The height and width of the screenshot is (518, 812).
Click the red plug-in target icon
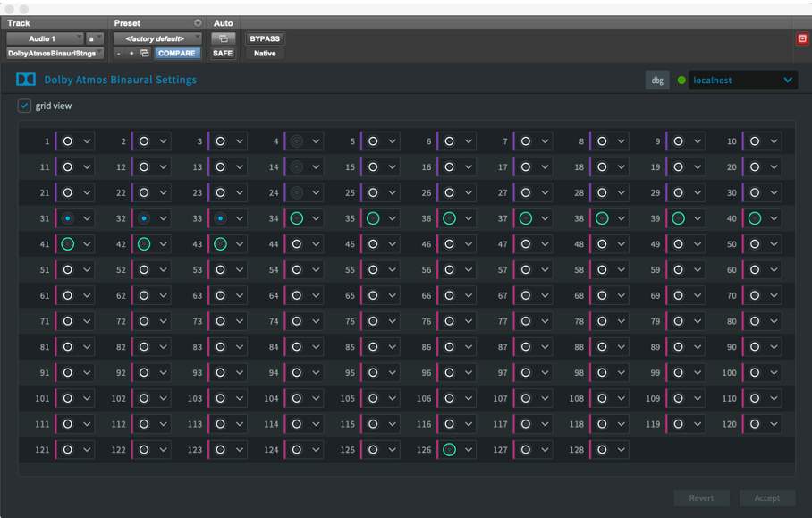tap(801, 38)
